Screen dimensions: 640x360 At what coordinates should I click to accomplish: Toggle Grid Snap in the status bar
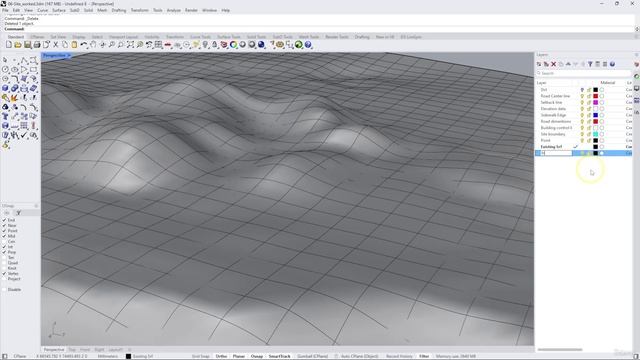(201, 356)
